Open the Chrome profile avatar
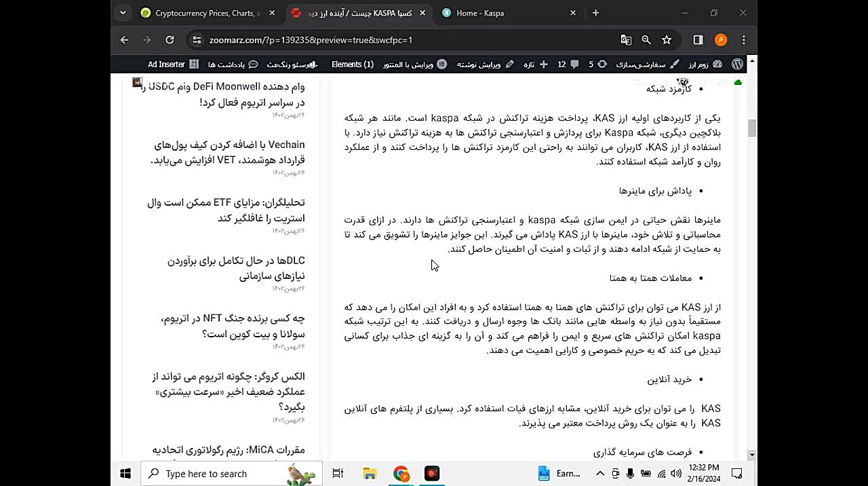The width and height of the screenshot is (868, 486). 721,40
